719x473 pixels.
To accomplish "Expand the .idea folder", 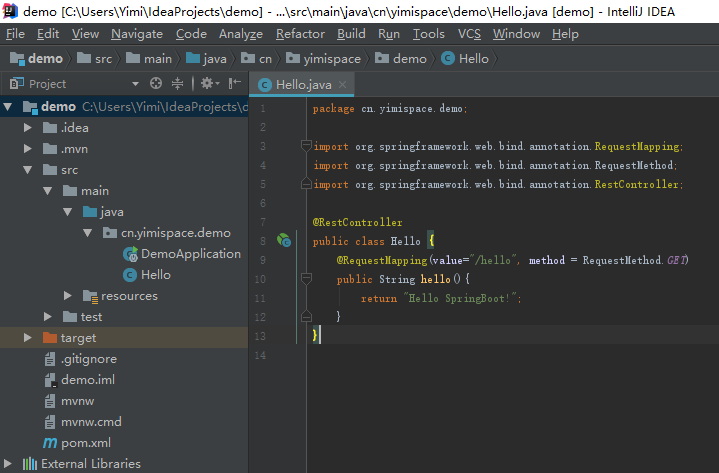I will click(28, 128).
